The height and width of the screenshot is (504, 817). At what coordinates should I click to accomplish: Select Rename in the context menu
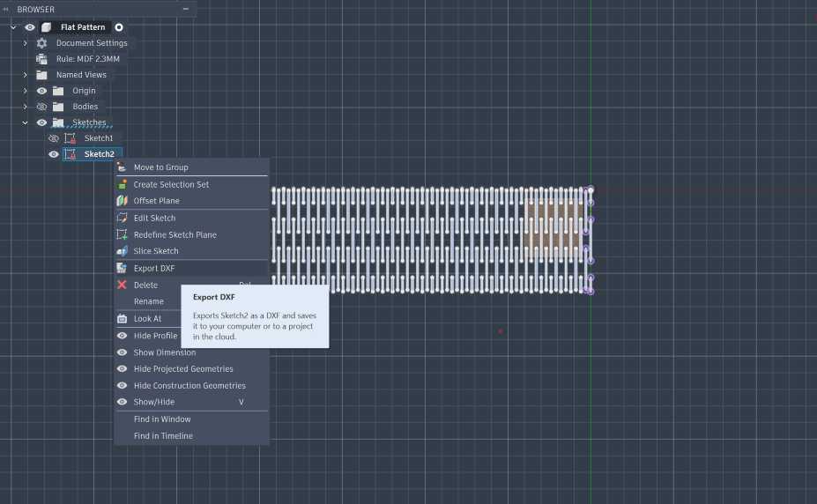pyautogui.click(x=148, y=301)
